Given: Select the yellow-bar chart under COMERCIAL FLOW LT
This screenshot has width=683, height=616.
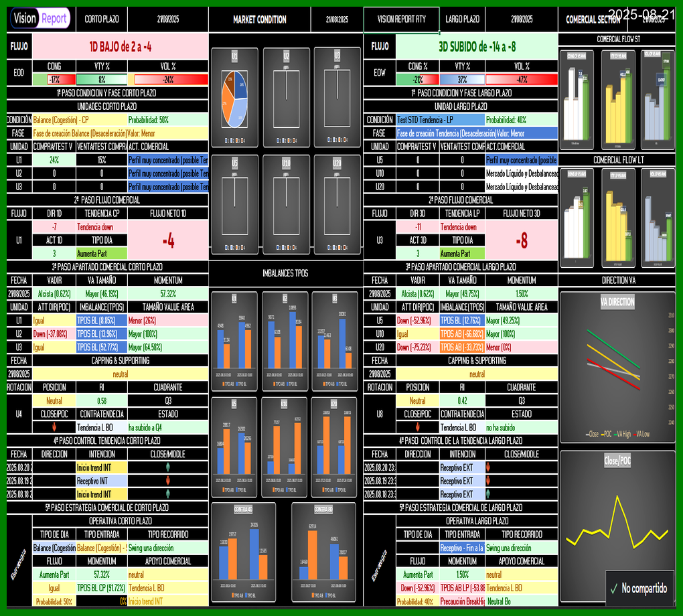Looking at the screenshot, I should [618, 218].
